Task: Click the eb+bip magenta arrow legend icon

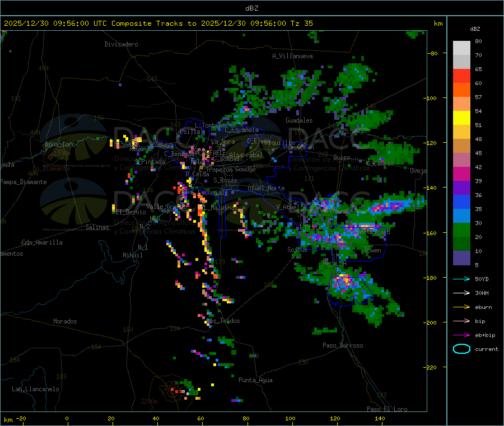Action: click(x=461, y=335)
